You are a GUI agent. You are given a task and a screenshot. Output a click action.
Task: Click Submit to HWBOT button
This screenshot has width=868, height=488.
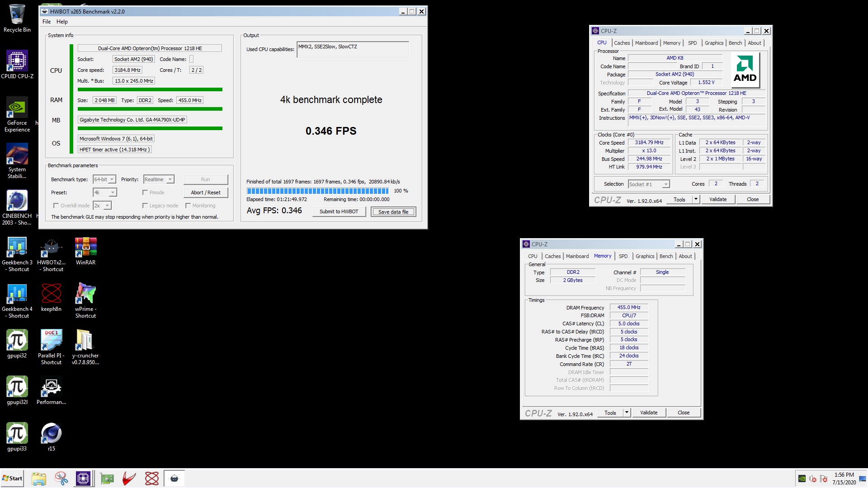click(339, 211)
